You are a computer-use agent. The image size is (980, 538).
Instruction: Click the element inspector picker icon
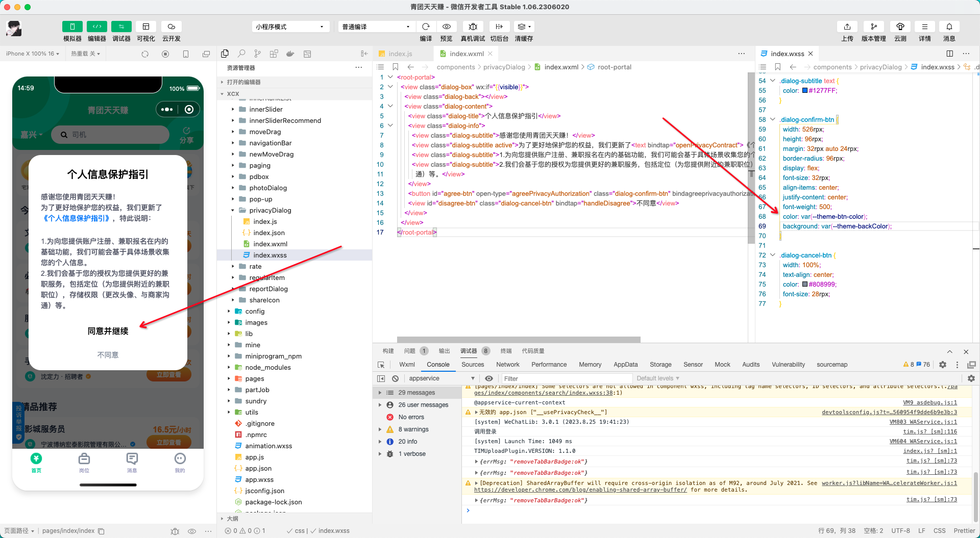click(x=381, y=365)
